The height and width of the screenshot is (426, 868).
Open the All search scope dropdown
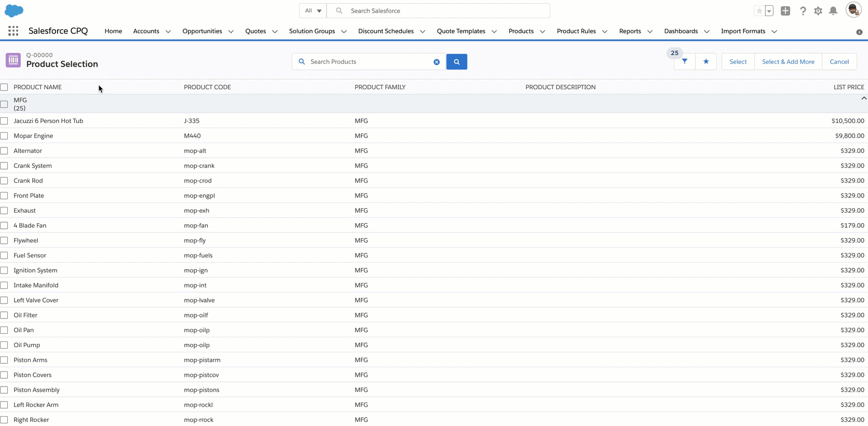pos(313,11)
